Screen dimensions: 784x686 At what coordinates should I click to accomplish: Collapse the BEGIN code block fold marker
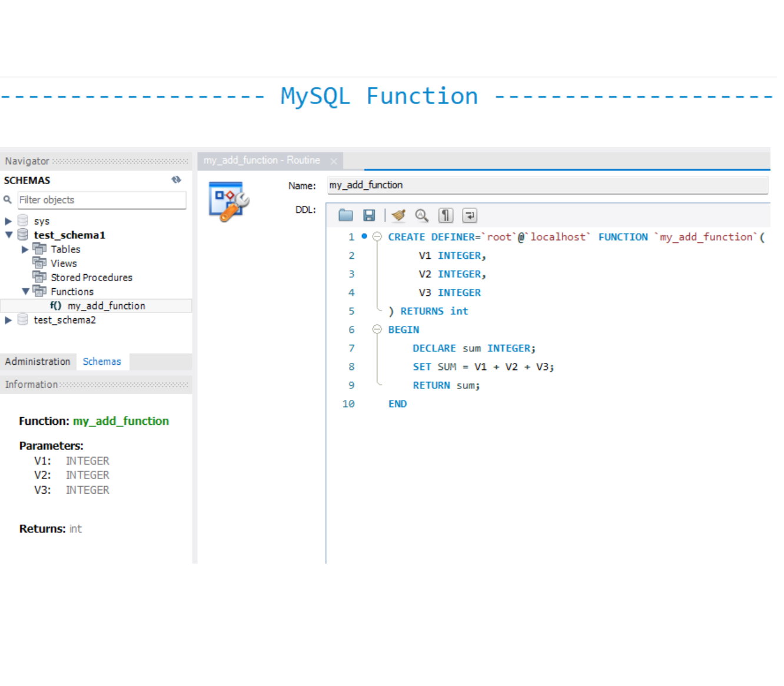coord(377,329)
